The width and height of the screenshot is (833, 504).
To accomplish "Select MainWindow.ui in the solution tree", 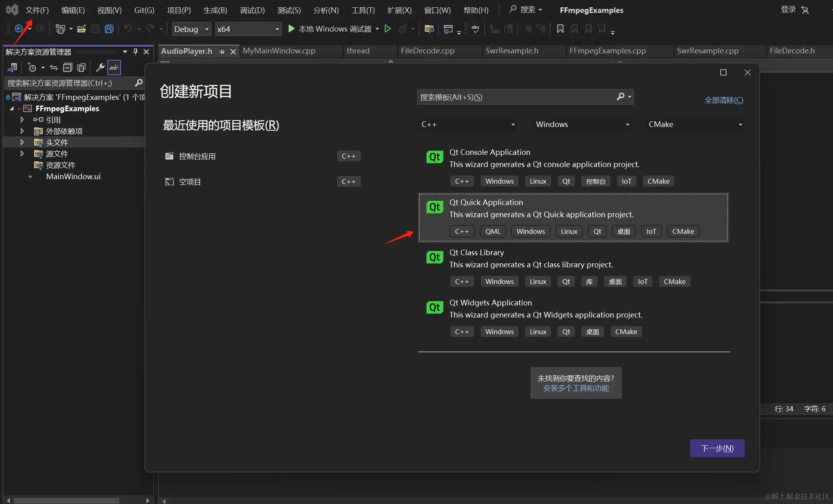I will [73, 176].
